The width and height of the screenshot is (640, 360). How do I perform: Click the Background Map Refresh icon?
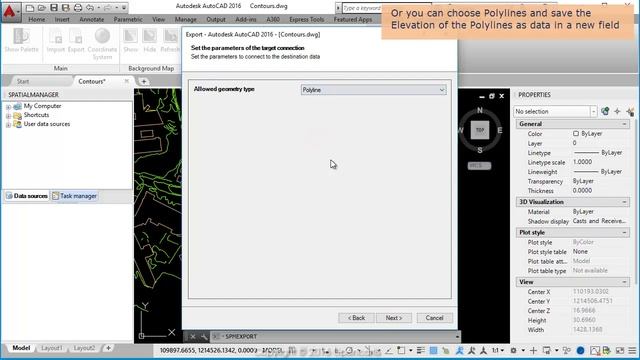[170, 41]
